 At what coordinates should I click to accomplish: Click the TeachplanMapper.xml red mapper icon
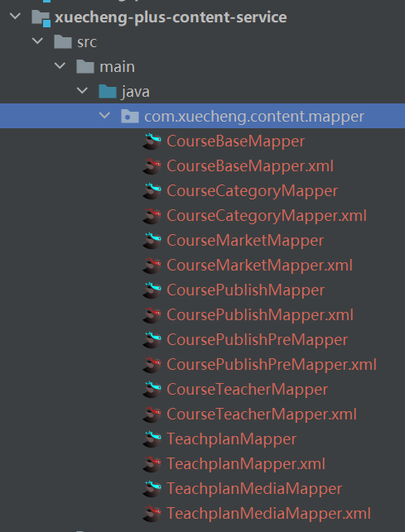pos(152,464)
